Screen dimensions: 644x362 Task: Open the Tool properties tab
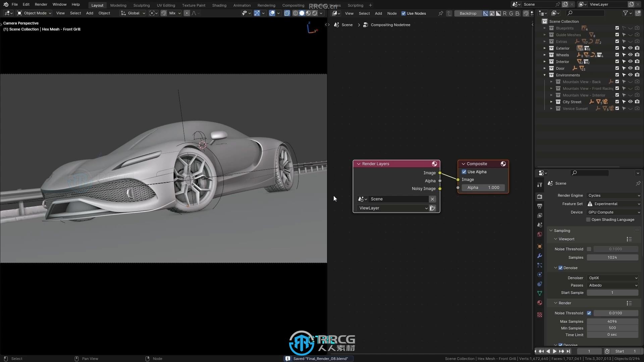click(x=539, y=185)
